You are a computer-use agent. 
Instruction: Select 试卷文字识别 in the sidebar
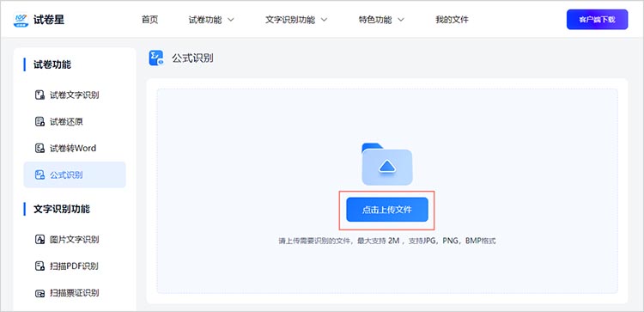75,95
